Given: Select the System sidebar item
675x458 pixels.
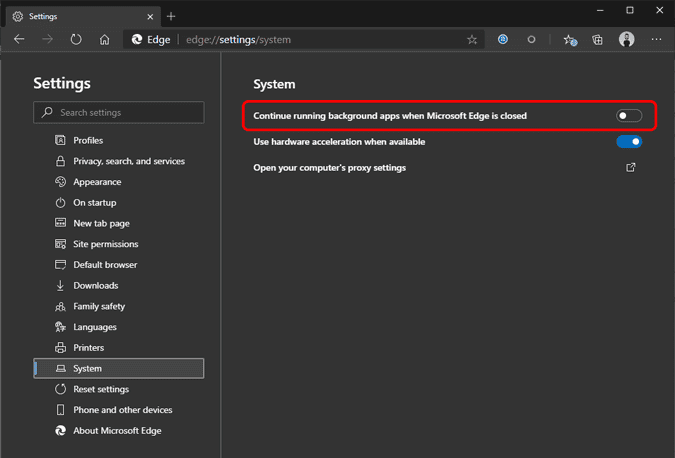Looking at the screenshot, I should point(118,368).
